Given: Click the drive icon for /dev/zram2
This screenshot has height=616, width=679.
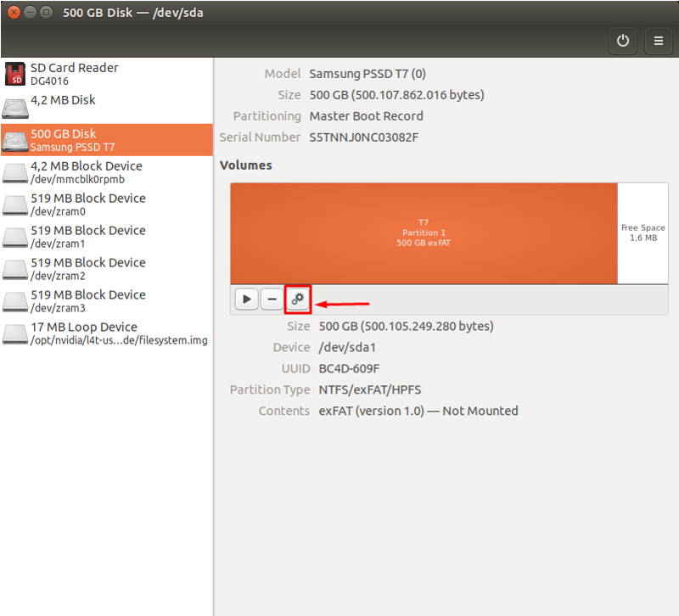Looking at the screenshot, I should (x=15, y=270).
